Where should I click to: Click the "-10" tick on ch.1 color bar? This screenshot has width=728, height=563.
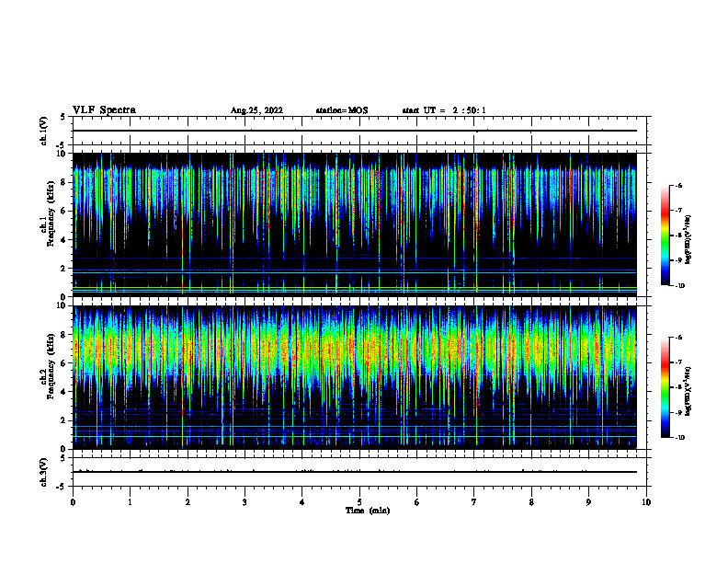click(x=680, y=286)
